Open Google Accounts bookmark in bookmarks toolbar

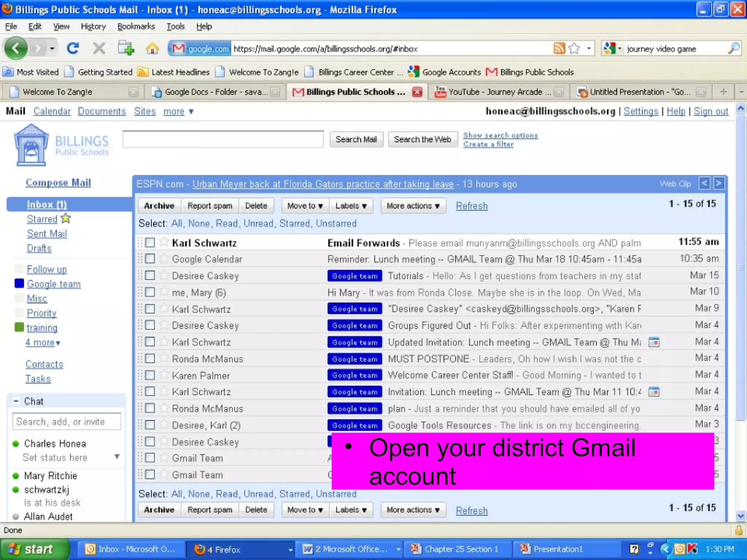click(445, 72)
